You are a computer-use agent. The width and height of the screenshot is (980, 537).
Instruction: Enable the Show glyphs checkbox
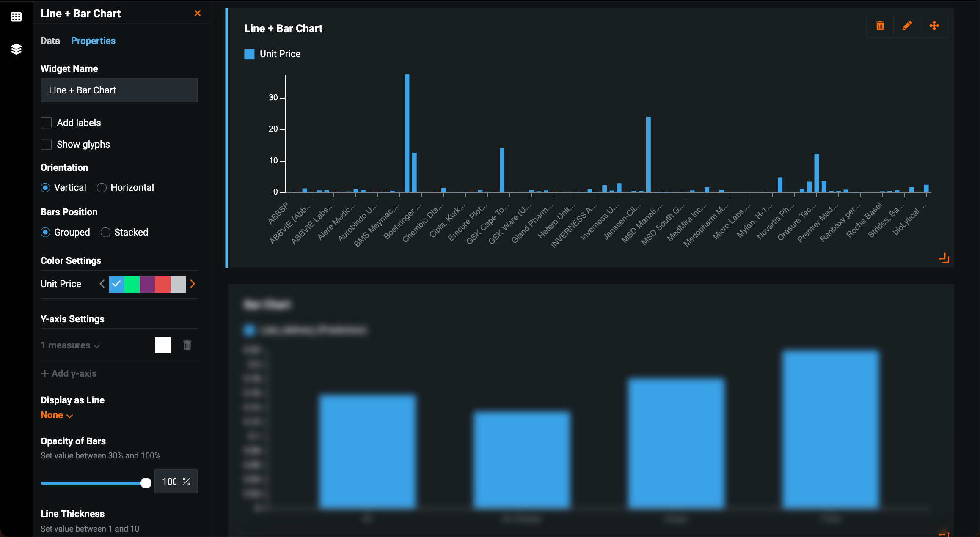[x=46, y=144]
